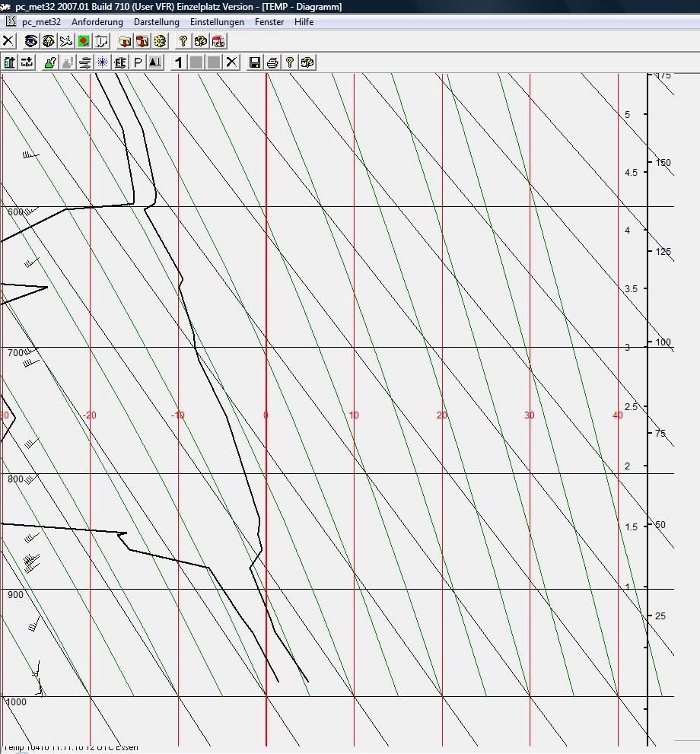Click the green map with red dot icon

coord(84,41)
